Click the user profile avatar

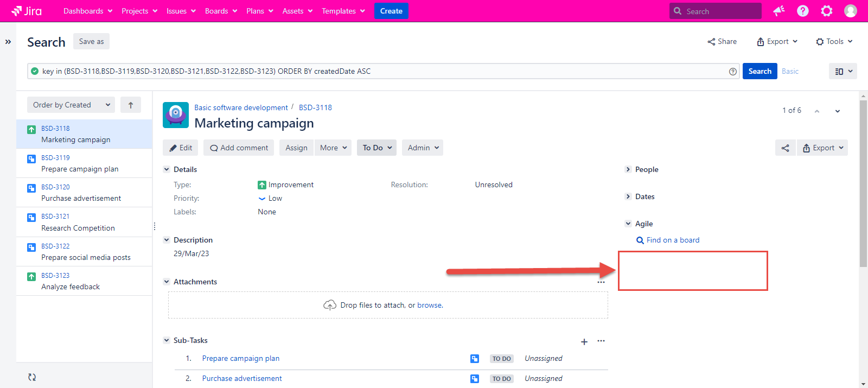851,11
